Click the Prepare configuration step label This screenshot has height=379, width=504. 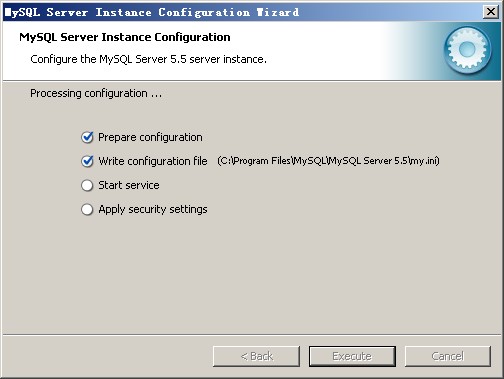(150, 137)
